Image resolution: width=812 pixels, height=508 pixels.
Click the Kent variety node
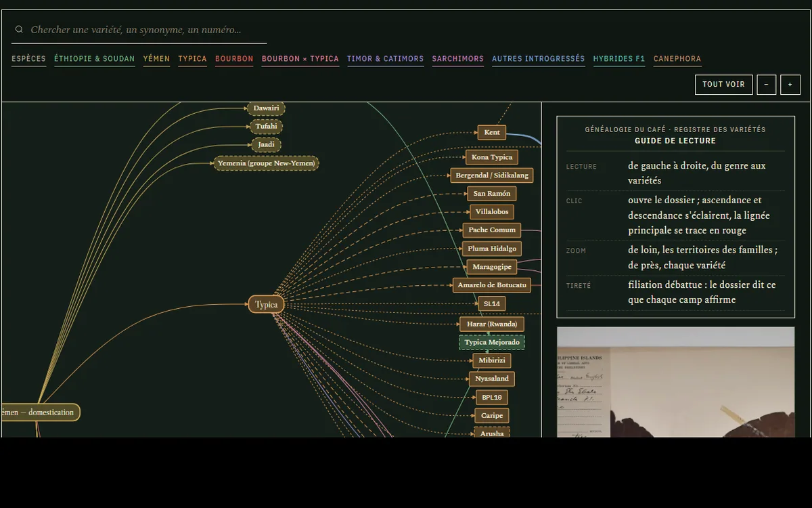pyautogui.click(x=492, y=132)
